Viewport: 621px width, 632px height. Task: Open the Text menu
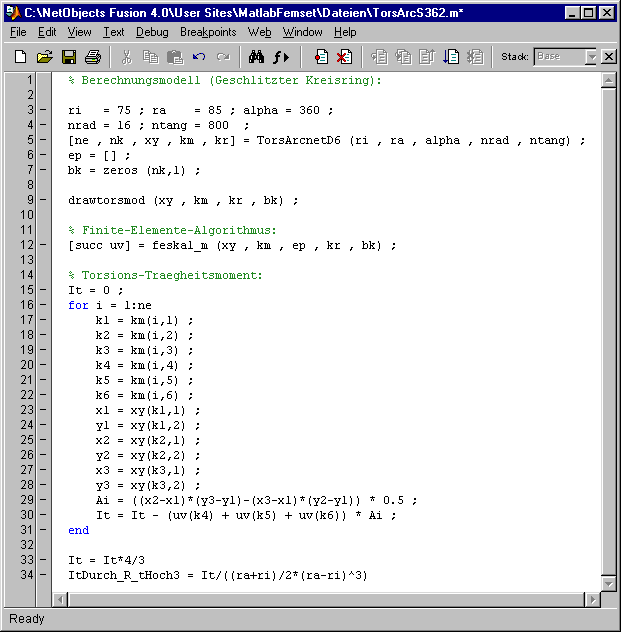(x=114, y=32)
